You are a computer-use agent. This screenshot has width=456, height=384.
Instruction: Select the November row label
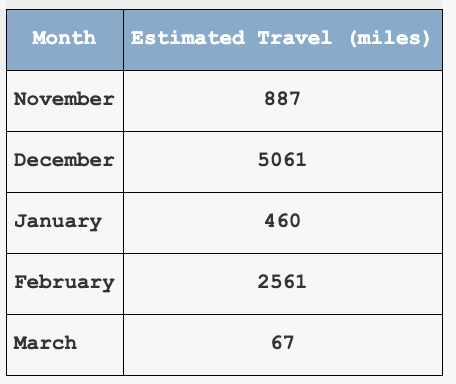pyautogui.click(x=64, y=99)
